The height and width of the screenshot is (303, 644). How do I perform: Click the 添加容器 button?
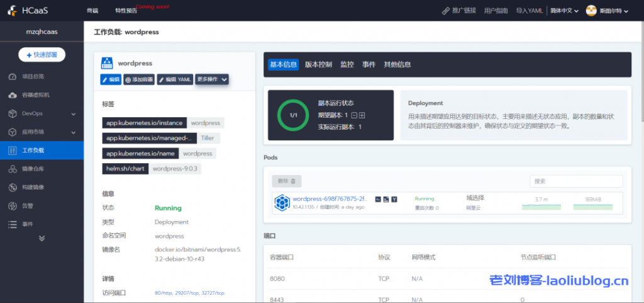coord(139,79)
